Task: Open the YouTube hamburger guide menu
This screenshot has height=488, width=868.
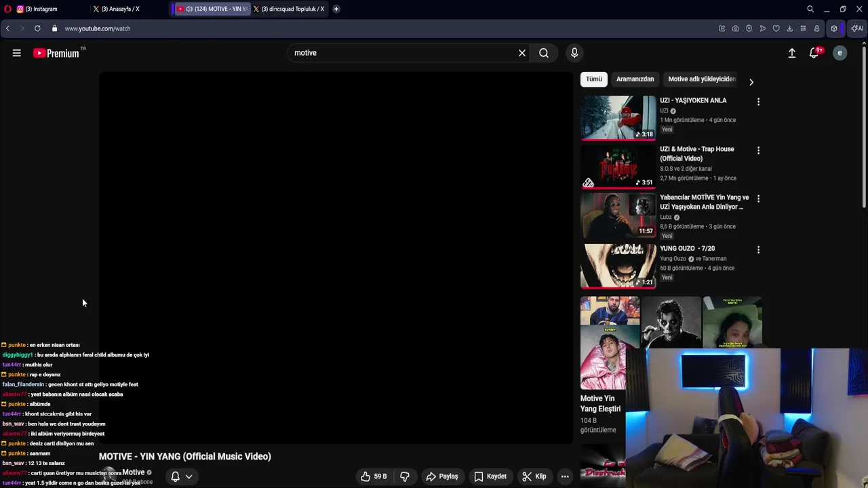Action: point(17,53)
